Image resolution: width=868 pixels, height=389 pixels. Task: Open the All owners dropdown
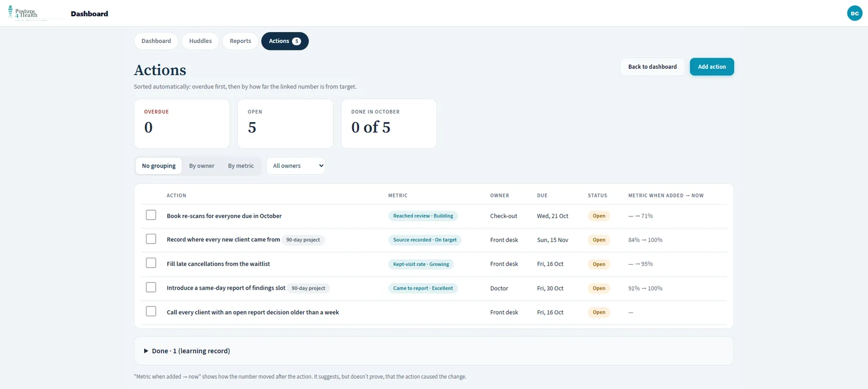click(x=296, y=165)
